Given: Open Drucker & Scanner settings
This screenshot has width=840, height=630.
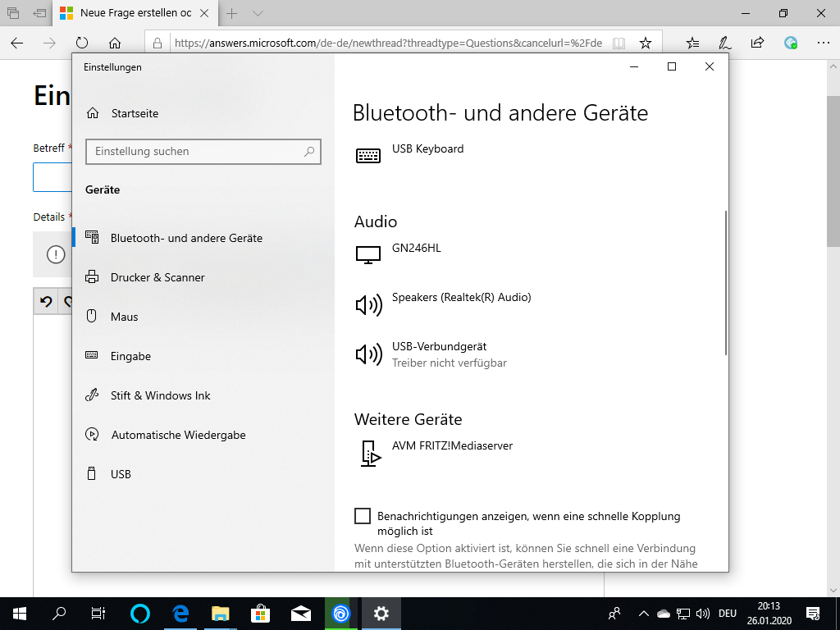Looking at the screenshot, I should tap(157, 277).
